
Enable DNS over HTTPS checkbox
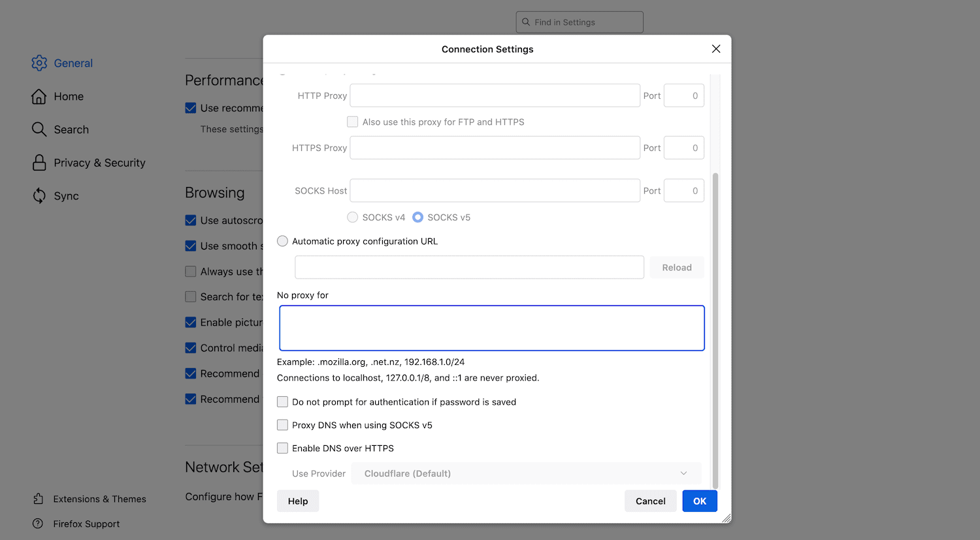(x=282, y=448)
